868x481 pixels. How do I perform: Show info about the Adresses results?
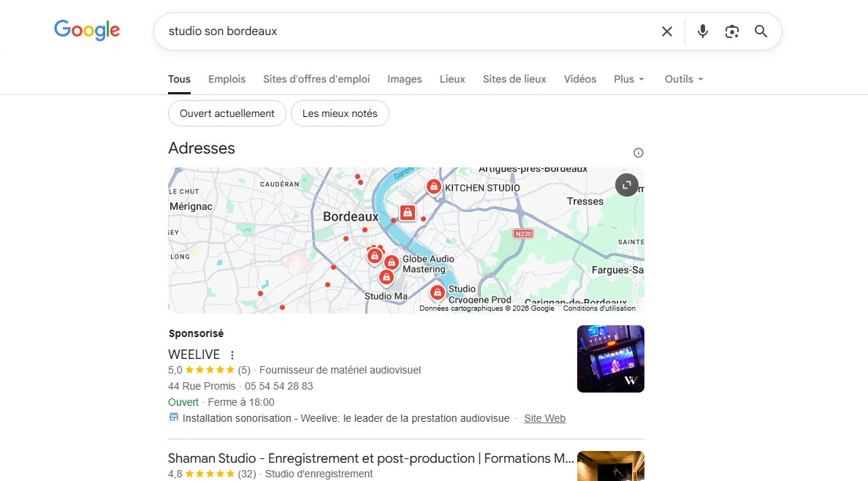(x=639, y=153)
